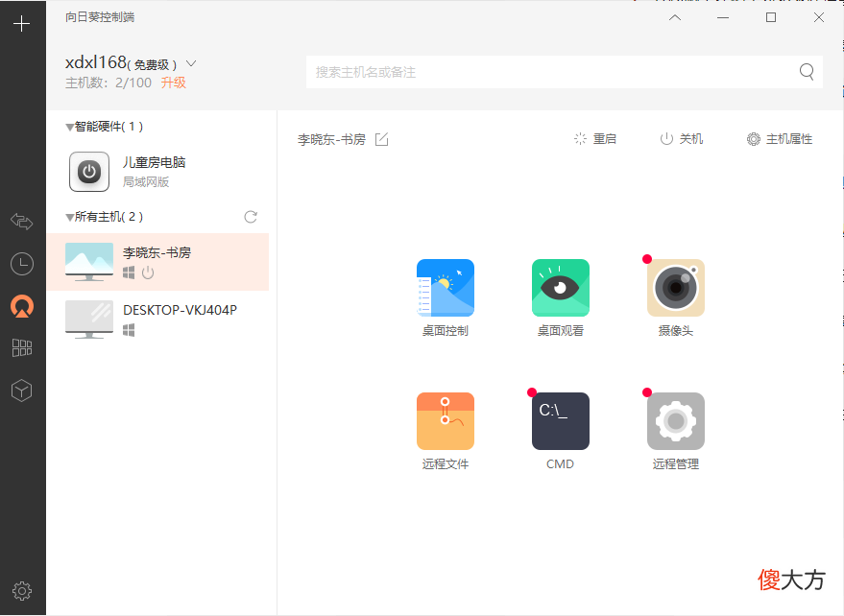Click the Windows logo under DESKTOP-VKJ404P
The height and width of the screenshot is (616, 844).
(129, 330)
